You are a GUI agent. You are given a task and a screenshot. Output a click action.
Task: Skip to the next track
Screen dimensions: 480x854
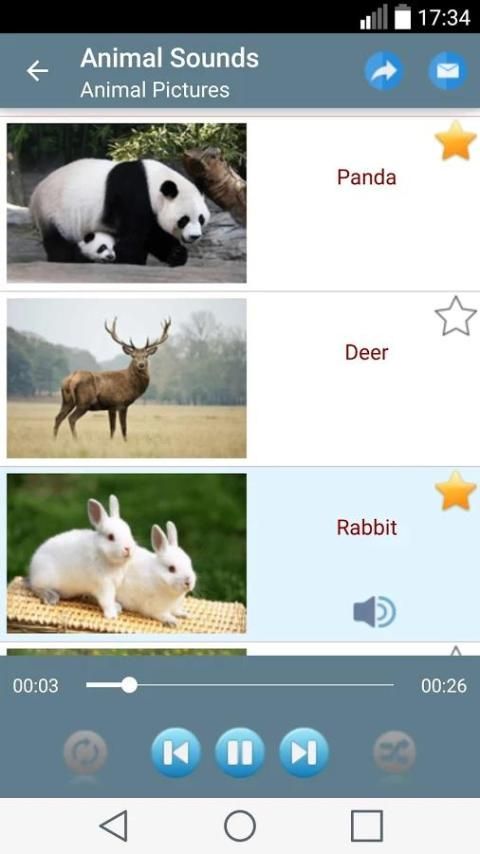point(304,752)
